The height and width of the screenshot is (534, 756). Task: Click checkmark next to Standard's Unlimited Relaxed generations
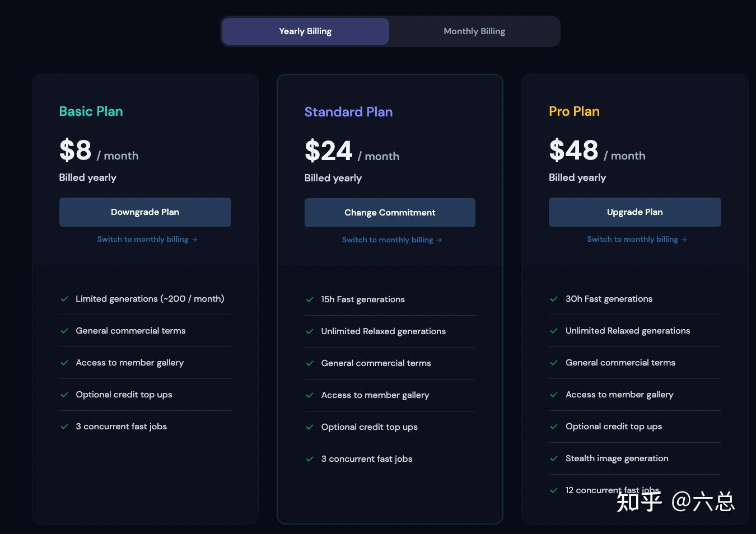[x=310, y=331]
